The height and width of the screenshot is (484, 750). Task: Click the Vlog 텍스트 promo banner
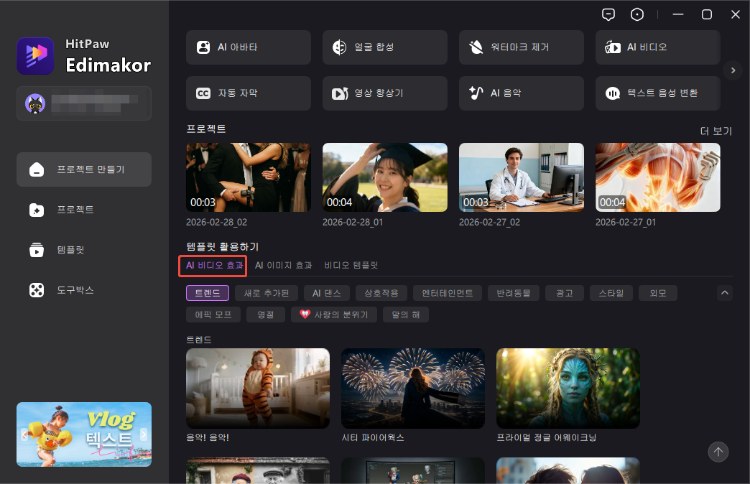(84, 434)
